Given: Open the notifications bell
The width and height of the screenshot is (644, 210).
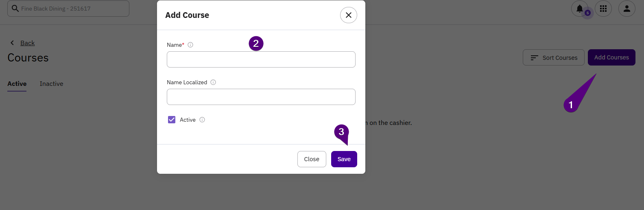Looking at the screenshot, I should click(580, 9).
